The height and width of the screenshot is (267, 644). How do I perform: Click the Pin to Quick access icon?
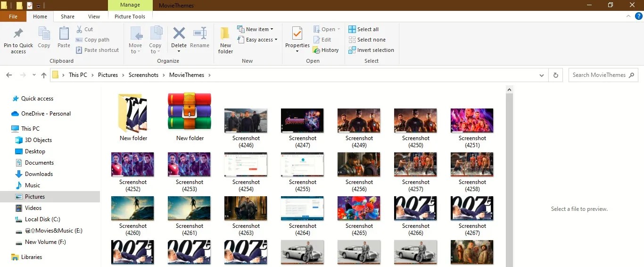18,34
